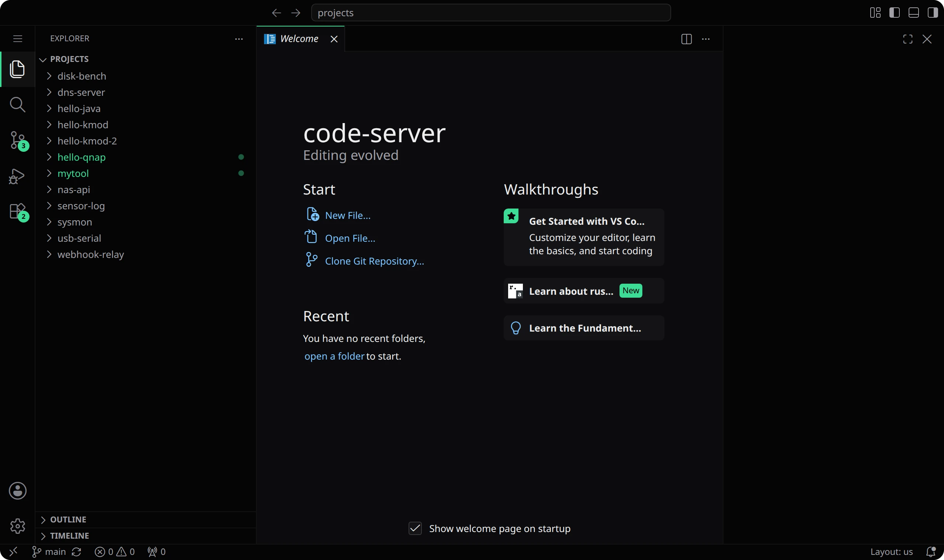Screen dimensions: 944x560
Task: Maximize the secondary side bar panel
Action: tap(908, 39)
